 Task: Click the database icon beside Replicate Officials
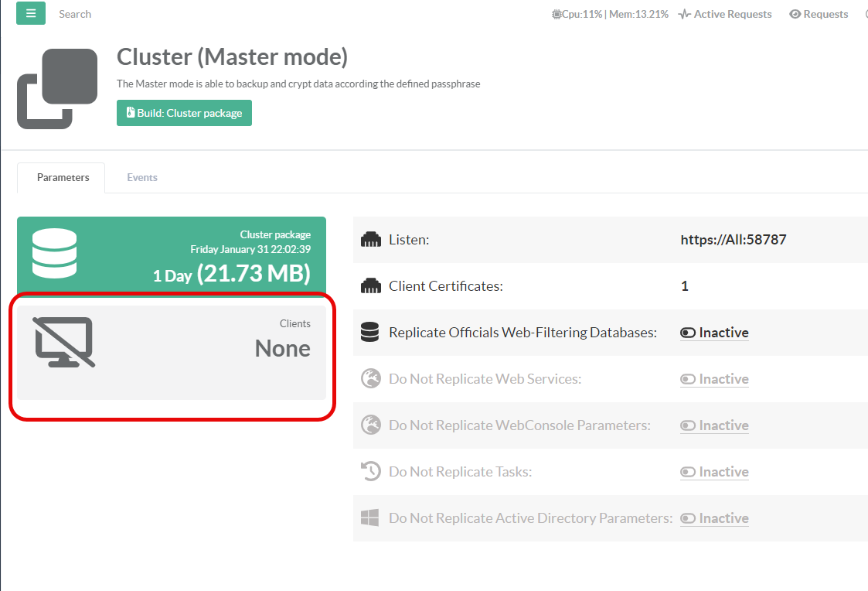tap(370, 333)
